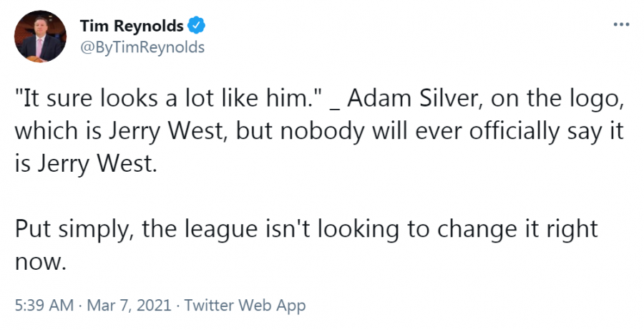
Task: Click the blue verified checkmark badge
Action: (196, 26)
